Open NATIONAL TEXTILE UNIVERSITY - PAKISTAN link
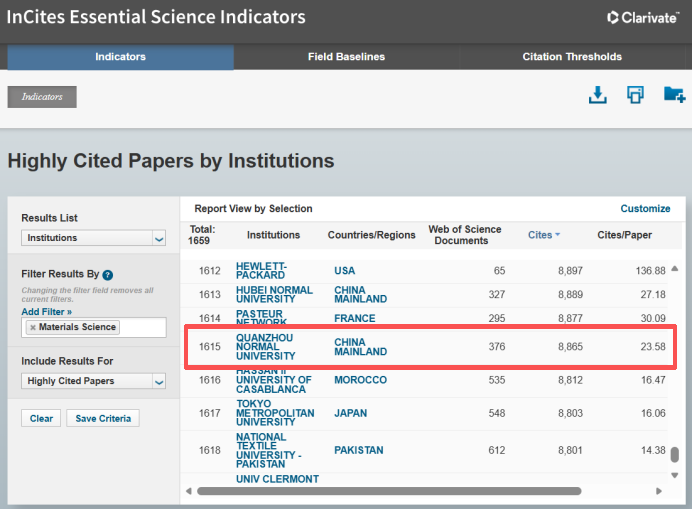Image resolution: width=693 pixels, height=510 pixels. pyautogui.click(x=268, y=450)
